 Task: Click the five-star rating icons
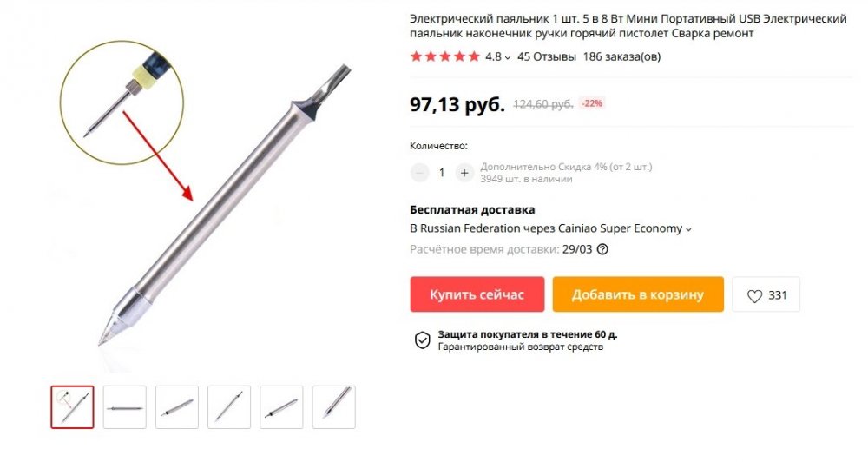(x=445, y=56)
